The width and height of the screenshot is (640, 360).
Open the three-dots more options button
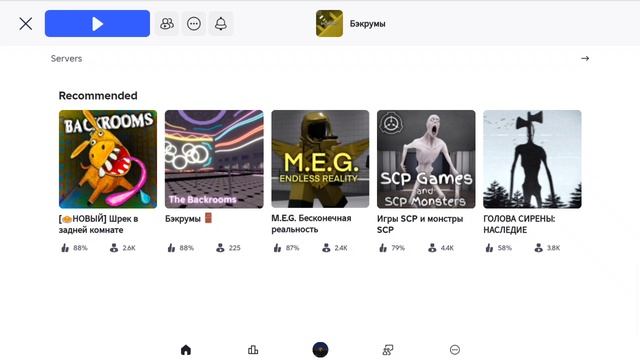(x=194, y=24)
